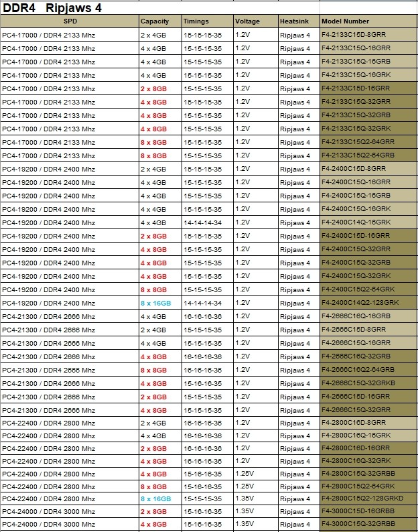Click model cell F4-2400C15Q-32GRK
The height and width of the screenshot is (532, 418).
pyautogui.click(x=368, y=276)
